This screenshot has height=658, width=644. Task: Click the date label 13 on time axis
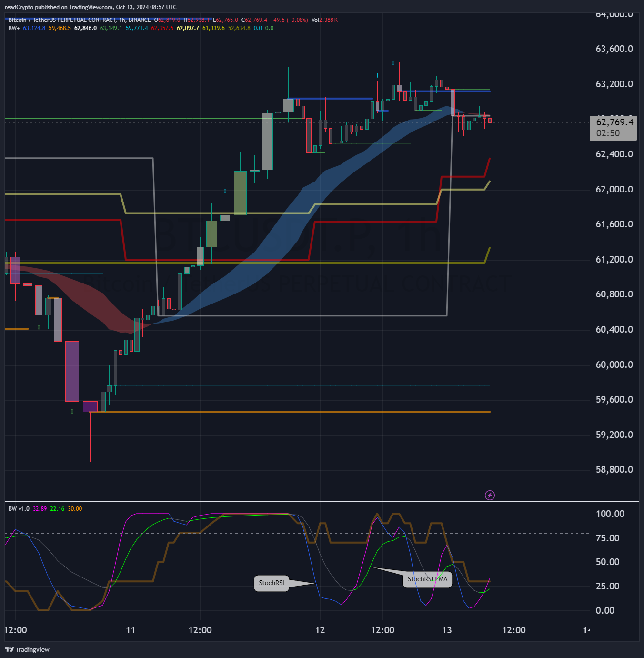coord(447,630)
